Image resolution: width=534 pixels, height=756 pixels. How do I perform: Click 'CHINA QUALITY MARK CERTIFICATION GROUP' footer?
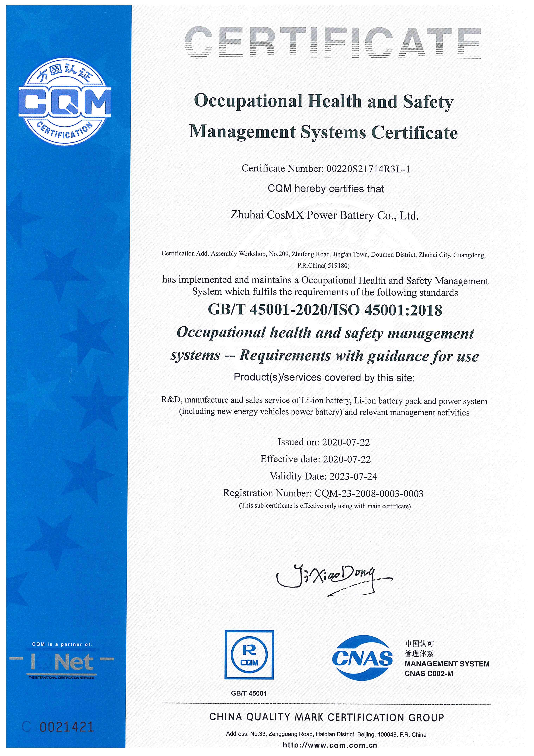pos(326,717)
